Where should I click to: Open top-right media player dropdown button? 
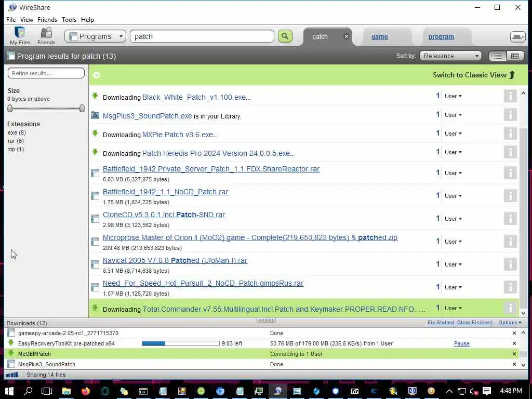point(517,37)
